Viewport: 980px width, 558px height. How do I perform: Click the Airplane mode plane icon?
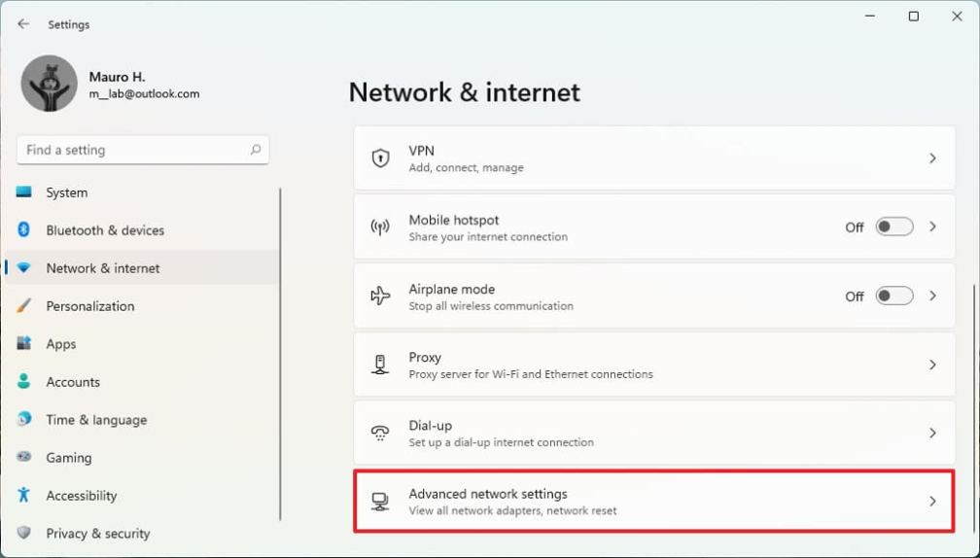click(380, 296)
